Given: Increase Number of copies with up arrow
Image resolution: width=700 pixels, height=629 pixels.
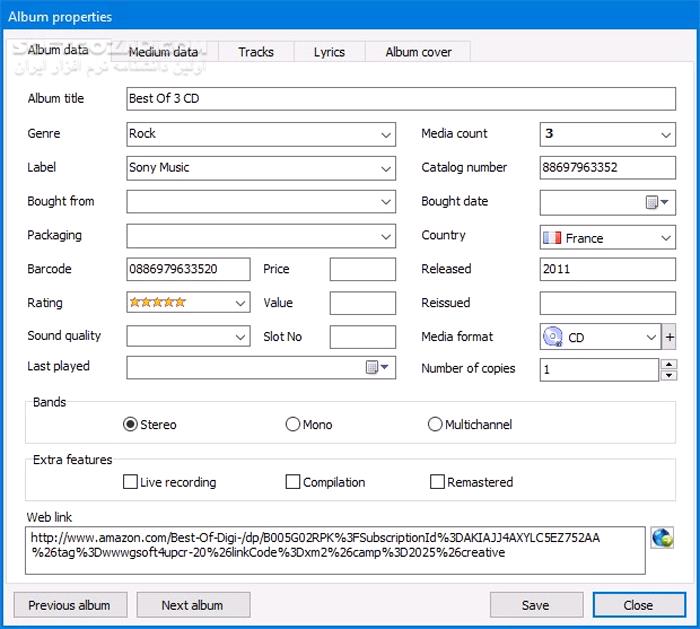Looking at the screenshot, I should click(669, 364).
